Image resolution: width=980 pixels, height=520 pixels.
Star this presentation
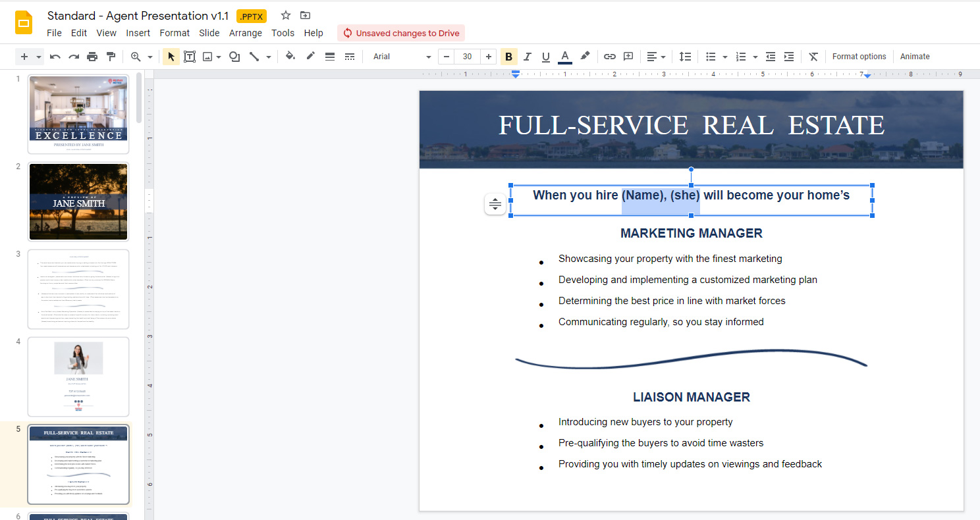[286, 15]
